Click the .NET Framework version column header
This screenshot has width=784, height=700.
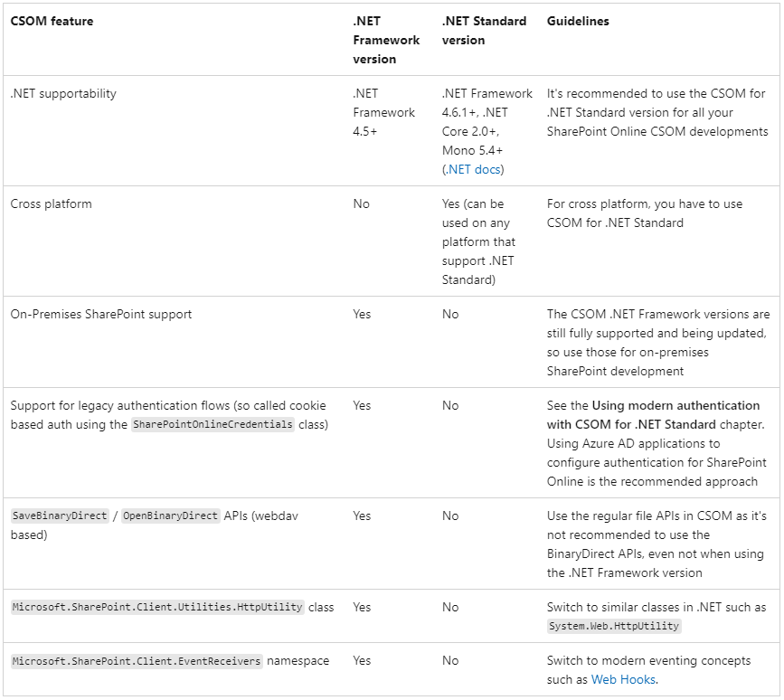[x=386, y=40]
